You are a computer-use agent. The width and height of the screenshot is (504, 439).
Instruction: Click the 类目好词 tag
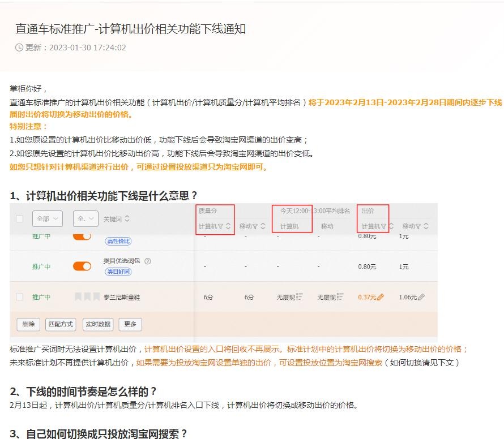pyautogui.click(x=118, y=272)
